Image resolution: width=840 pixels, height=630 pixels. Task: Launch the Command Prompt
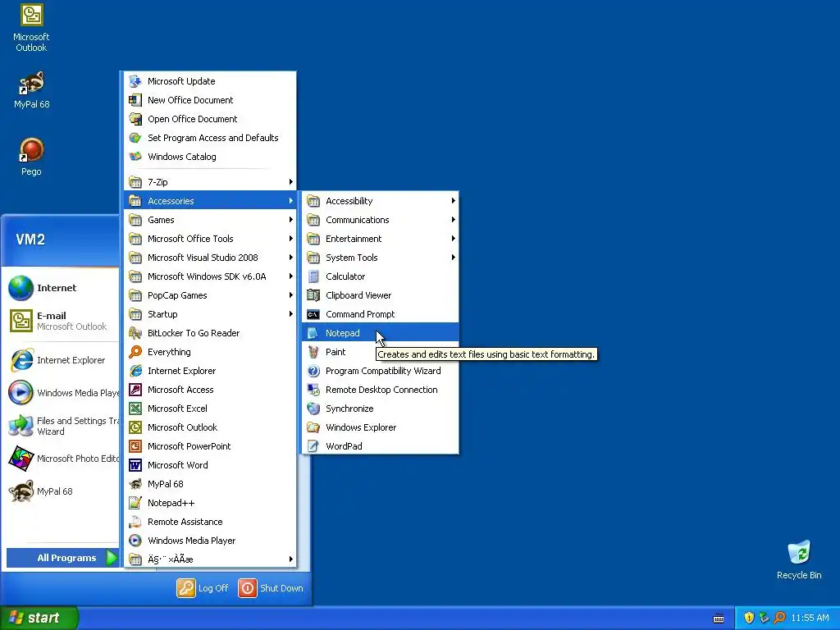[381, 314]
